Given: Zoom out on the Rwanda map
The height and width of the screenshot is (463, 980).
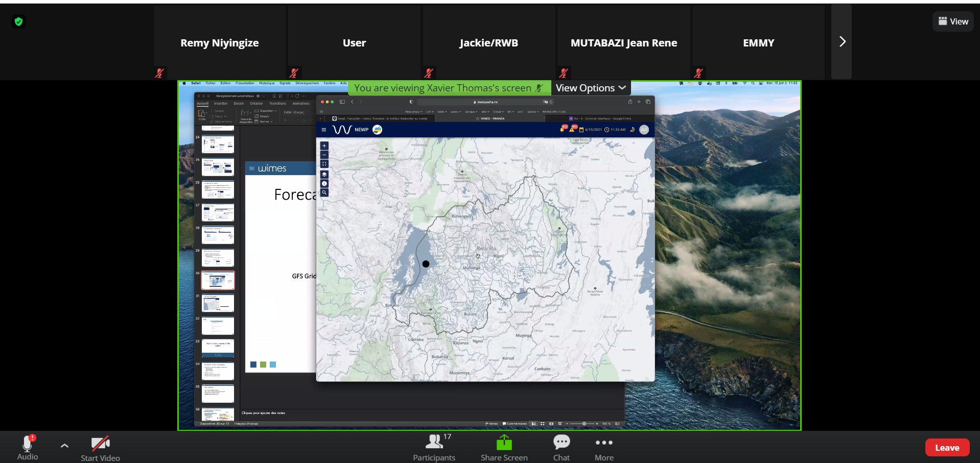Looking at the screenshot, I should point(324,155).
